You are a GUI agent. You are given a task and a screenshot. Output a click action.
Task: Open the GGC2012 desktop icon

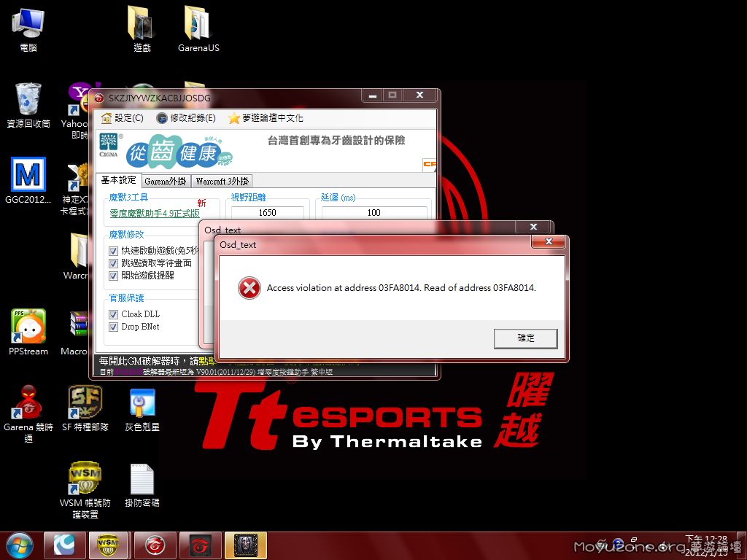tap(28, 181)
